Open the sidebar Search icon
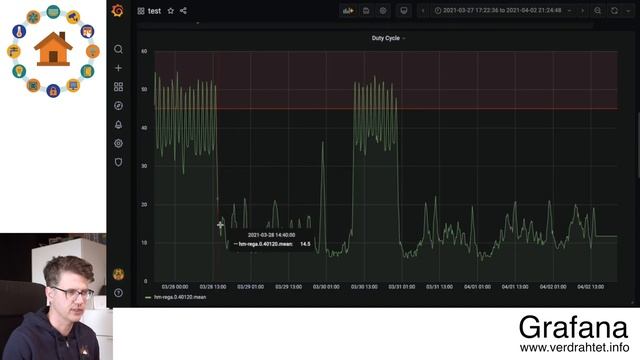640x360 pixels. pos(118,49)
